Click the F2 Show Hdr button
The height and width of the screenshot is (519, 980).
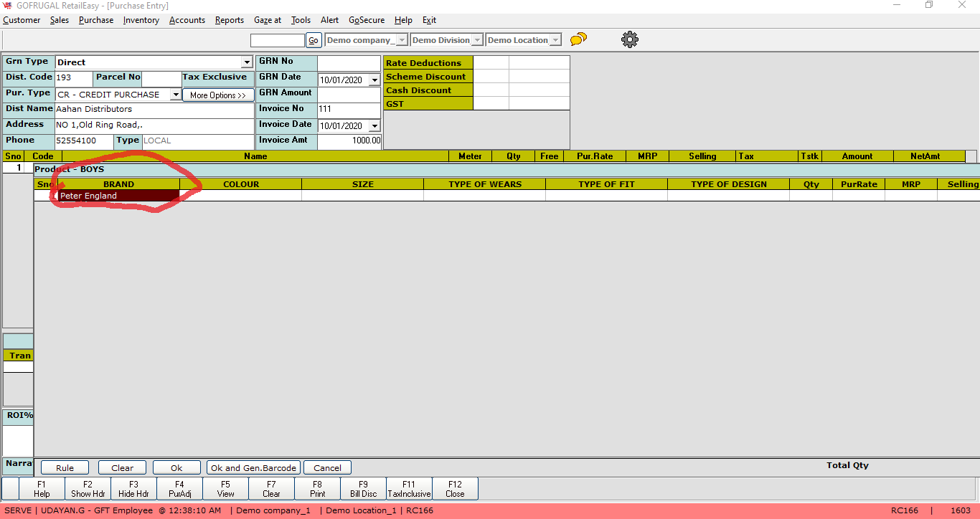coord(88,489)
